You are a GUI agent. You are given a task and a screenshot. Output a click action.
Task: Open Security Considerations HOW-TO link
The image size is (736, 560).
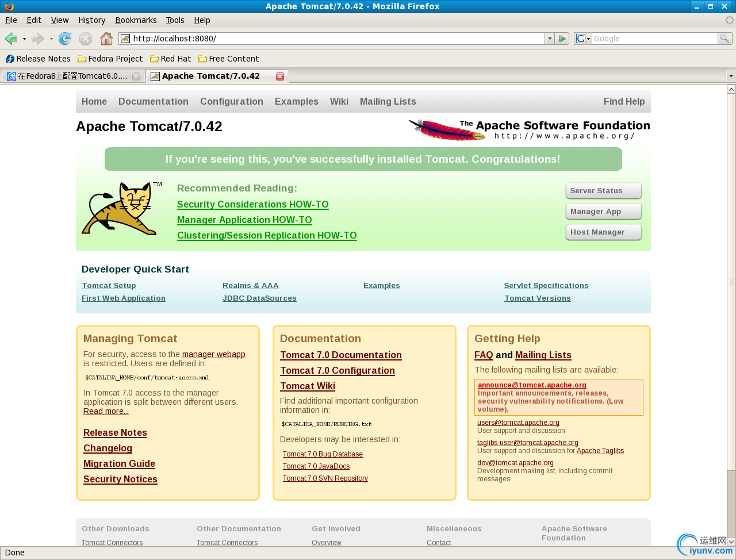[x=253, y=204]
